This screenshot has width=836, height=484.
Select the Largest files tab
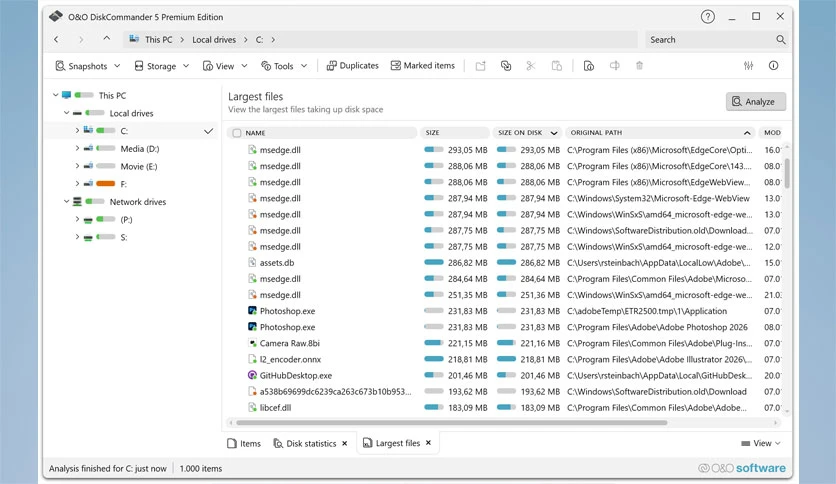click(x=391, y=443)
